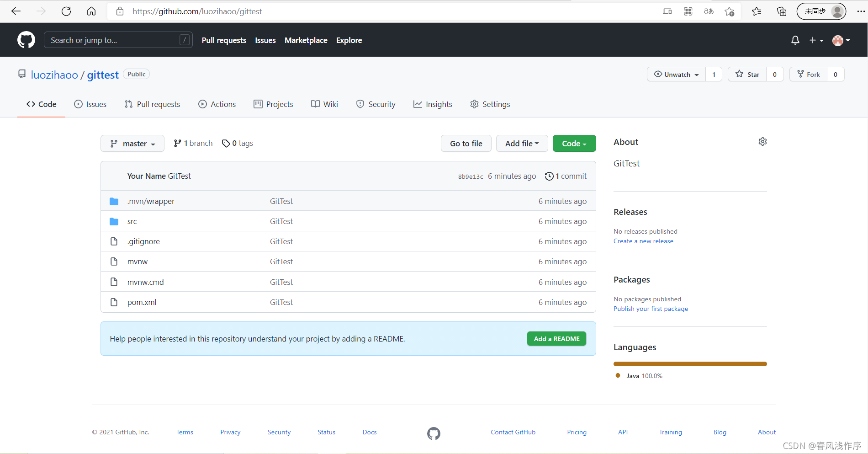This screenshot has width=868, height=454.
Task: Click the Star count 0
Action: 775,74
